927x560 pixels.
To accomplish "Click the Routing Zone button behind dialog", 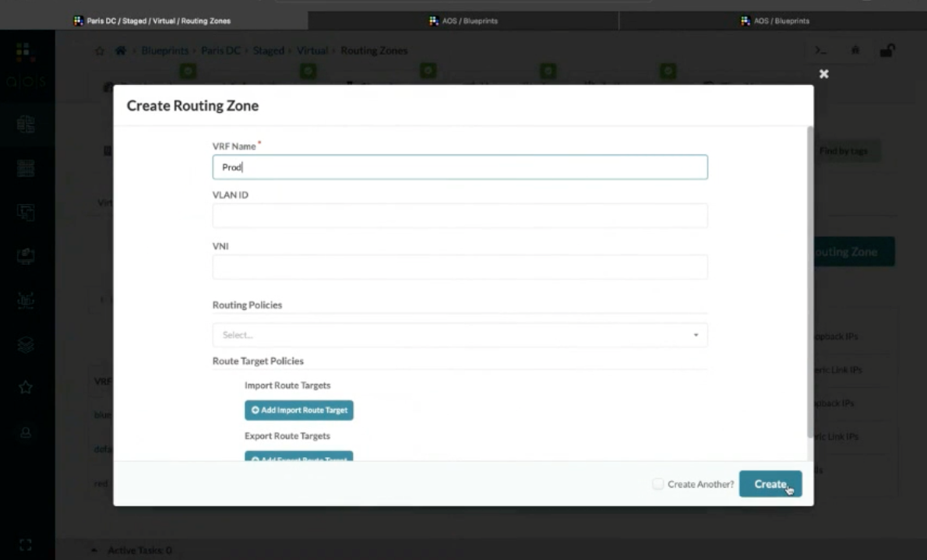I will click(854, 252).
